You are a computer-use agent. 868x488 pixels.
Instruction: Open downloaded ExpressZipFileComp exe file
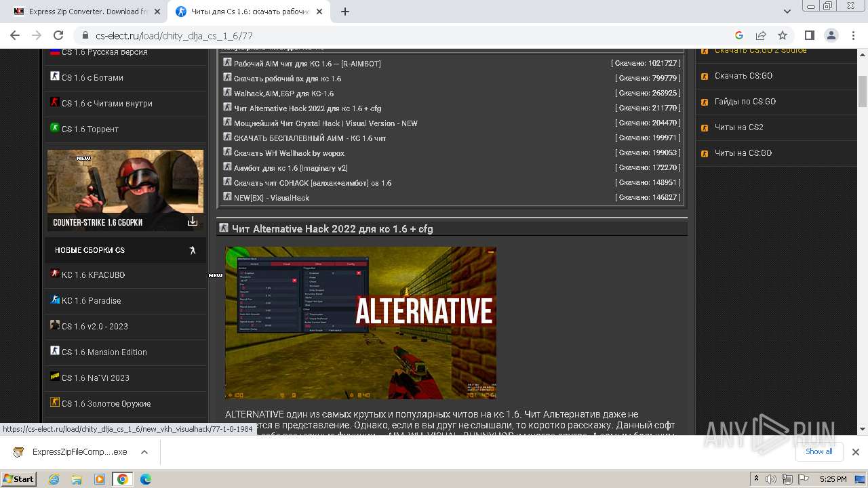[x=80, y=452]
